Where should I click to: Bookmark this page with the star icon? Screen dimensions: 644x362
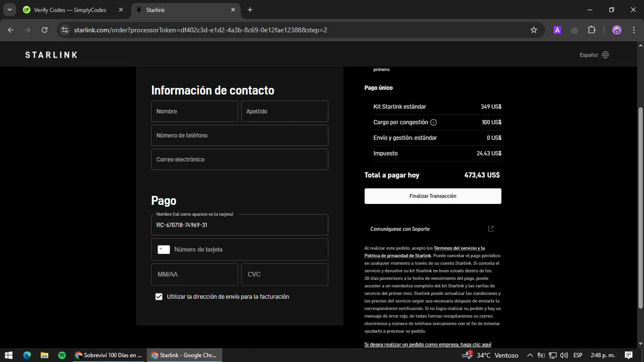point(534,30)
